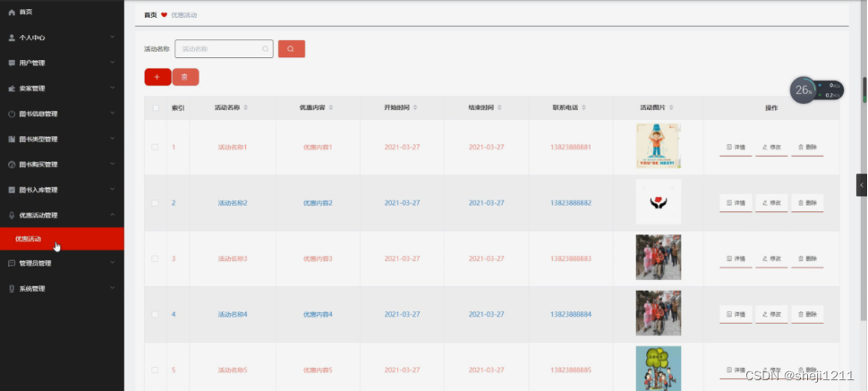
Task: Click 修改 button for row 3
Action: pos(771,259)
